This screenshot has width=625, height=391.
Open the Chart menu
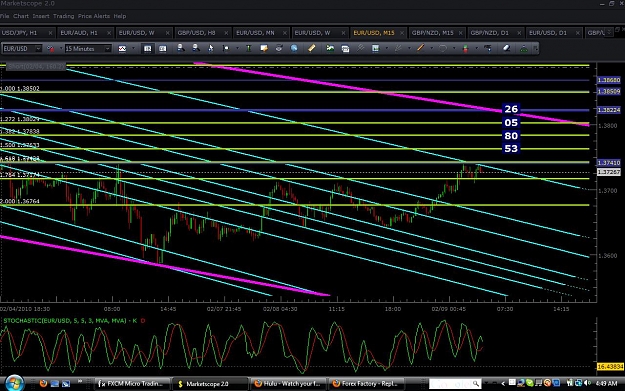point(21,16)
